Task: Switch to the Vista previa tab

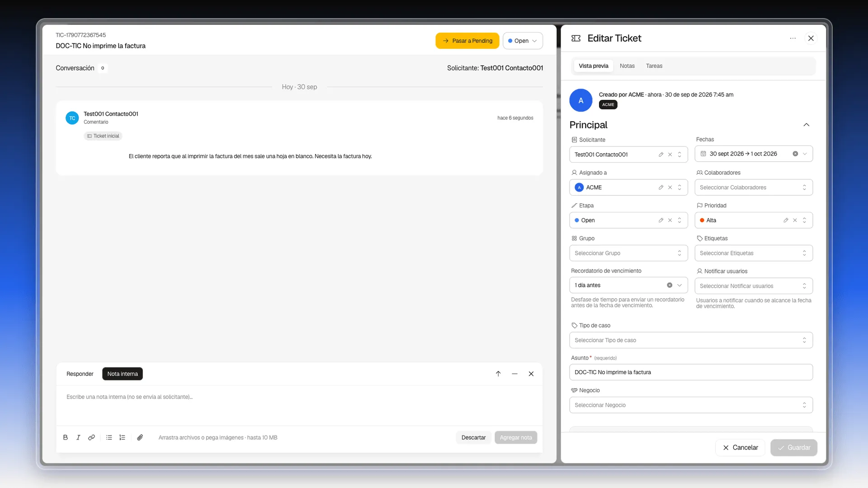Action: [x=593, y=66]
